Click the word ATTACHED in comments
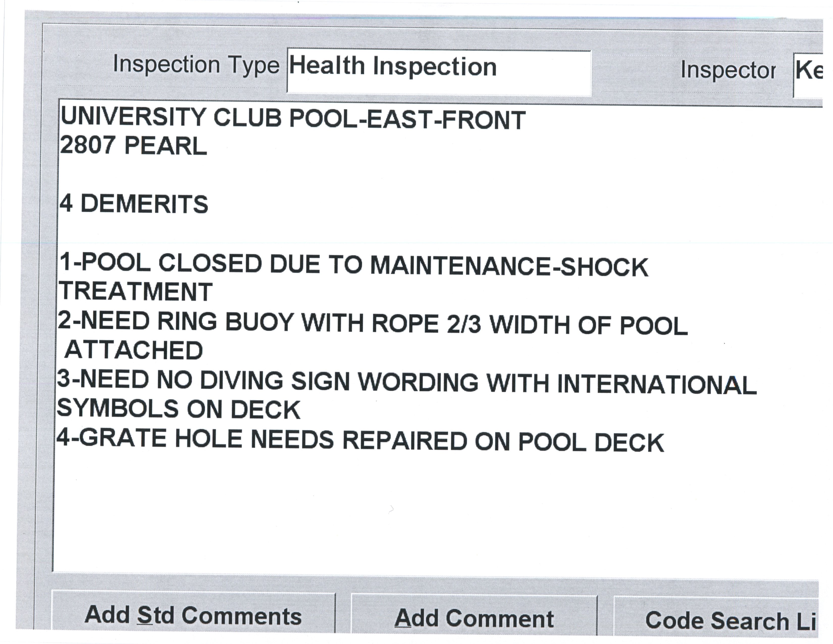 coord(134,350)
